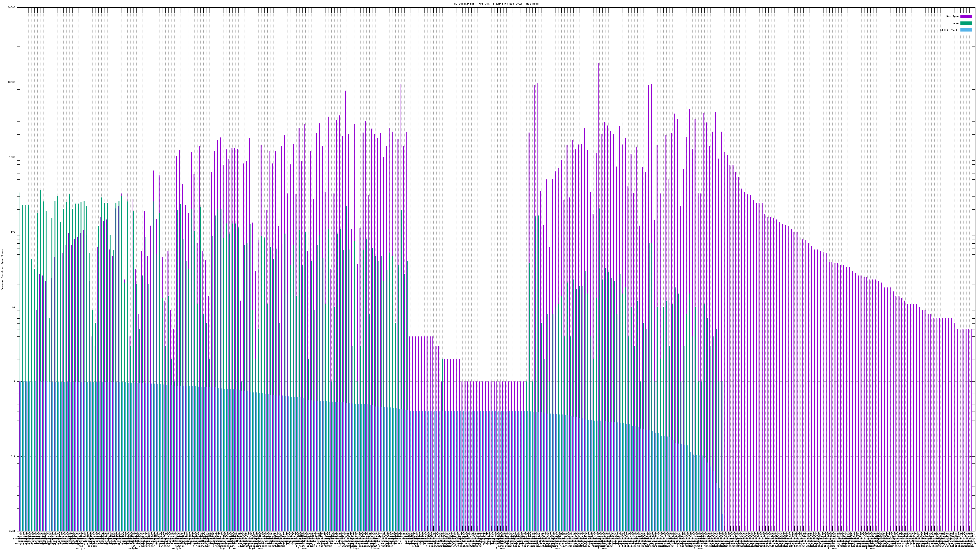Click the green Spam legend swatch

[966, 23]
